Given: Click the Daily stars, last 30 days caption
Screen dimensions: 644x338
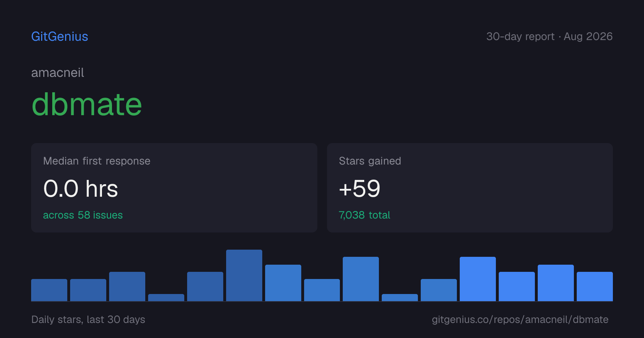Looking at the screenshot, I should (88, 319).
